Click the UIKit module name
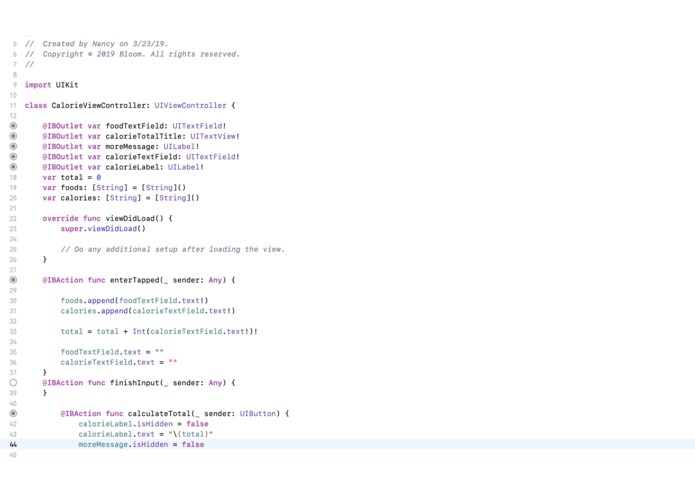 pos(67,85)
